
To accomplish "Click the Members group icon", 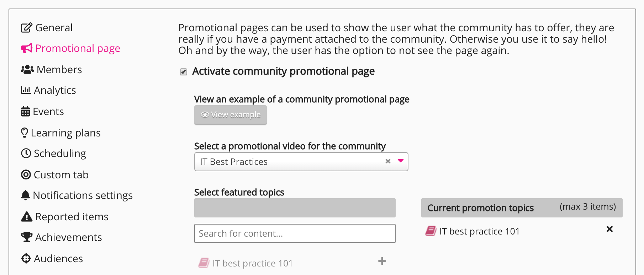I will click(27, 70).
